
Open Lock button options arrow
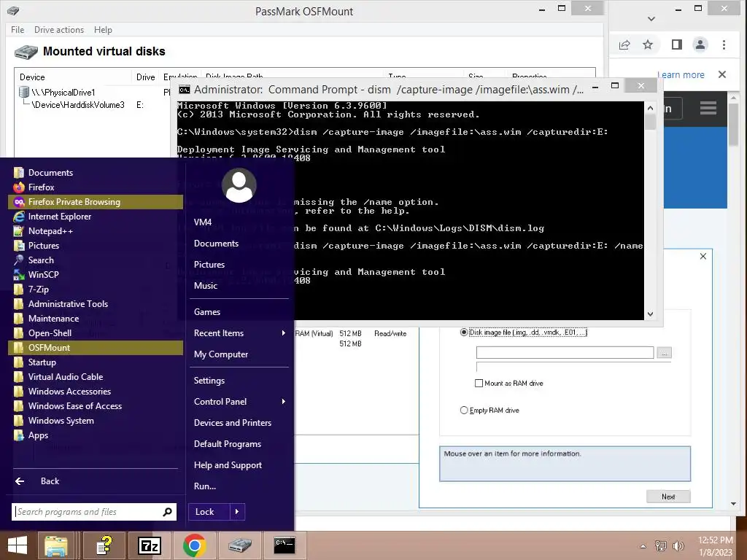(237, 512)
